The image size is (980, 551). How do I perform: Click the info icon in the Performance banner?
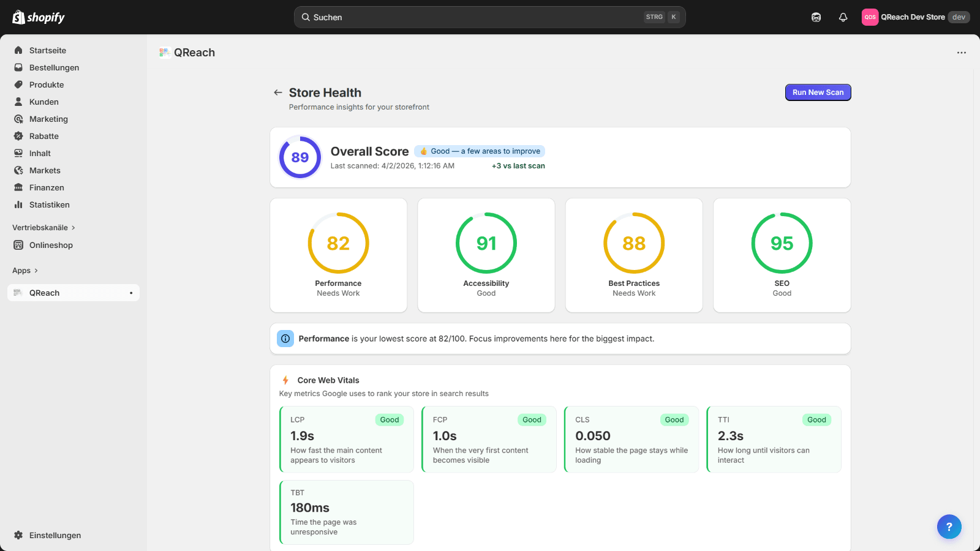(285, 339)
